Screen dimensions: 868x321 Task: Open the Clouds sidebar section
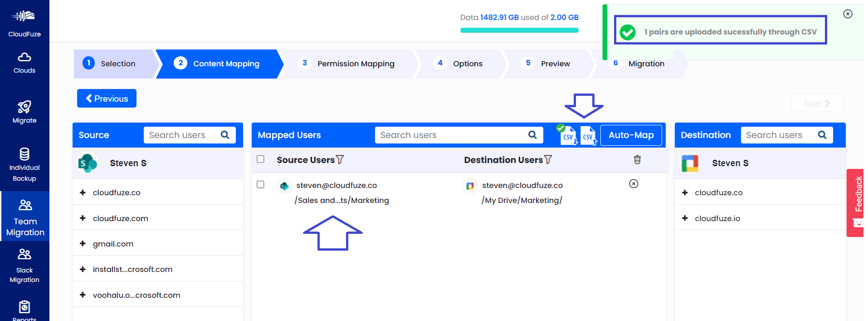[x=24, y=63]
